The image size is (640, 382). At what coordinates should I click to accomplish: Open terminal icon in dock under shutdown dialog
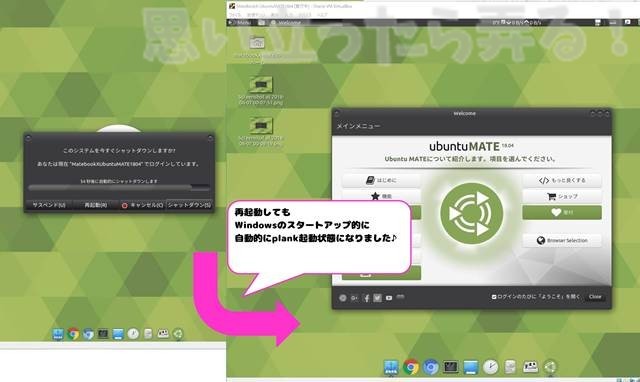(103, 334)
